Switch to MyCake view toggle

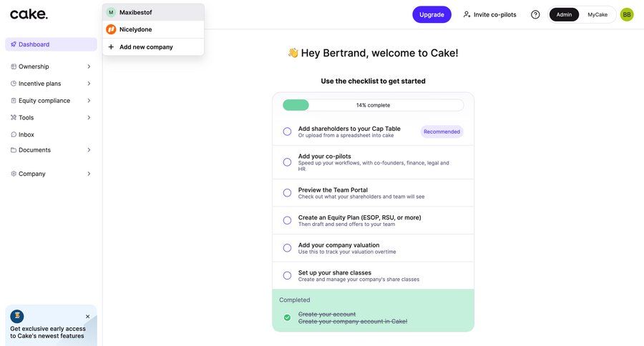[597, 14]
